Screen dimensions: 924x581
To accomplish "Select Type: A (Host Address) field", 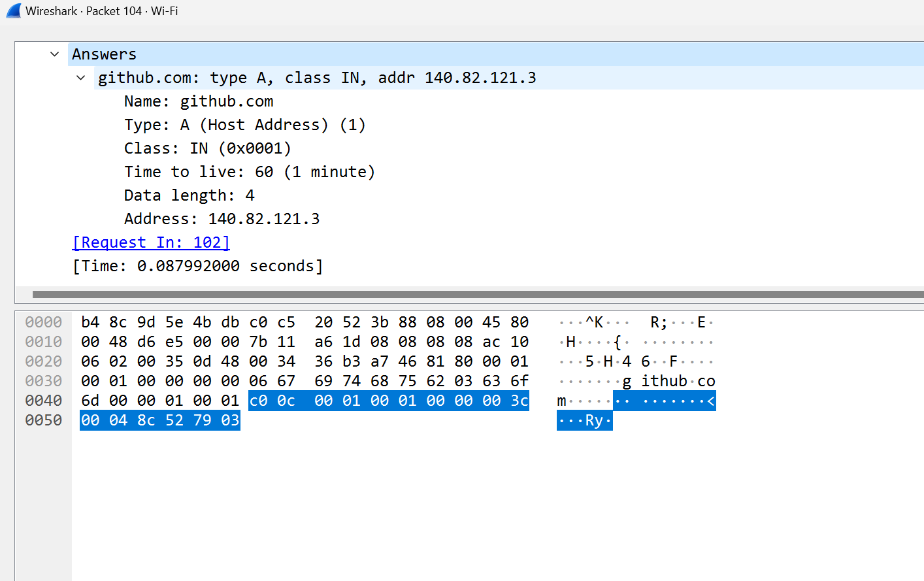I will coord(245,125).
